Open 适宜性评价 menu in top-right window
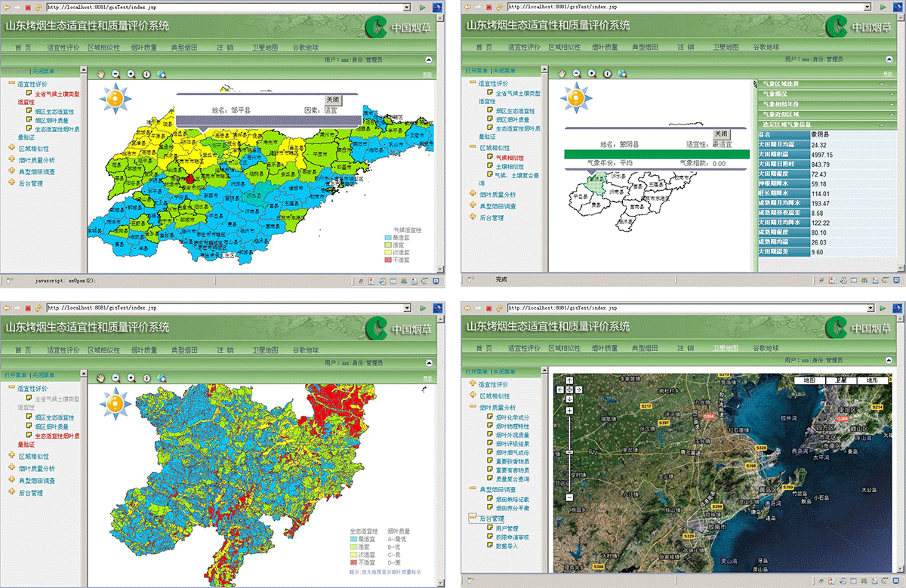This screenshot has width=906, height=588. coord(523,47)
